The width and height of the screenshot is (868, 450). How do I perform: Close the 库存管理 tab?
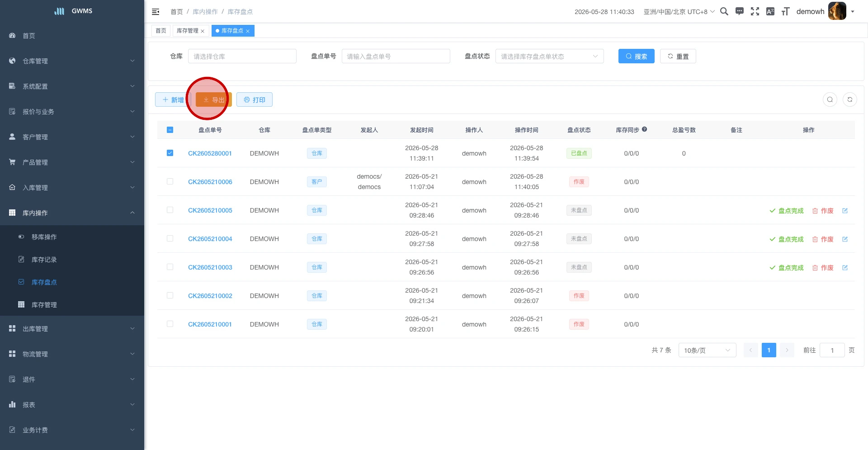(x=203, y=31)
